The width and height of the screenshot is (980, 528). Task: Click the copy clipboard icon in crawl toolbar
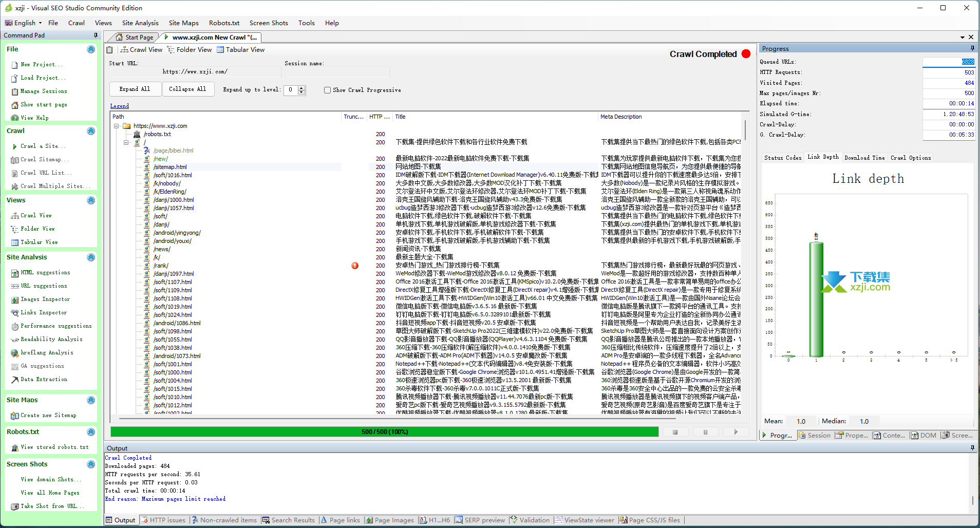pos(109,50)
